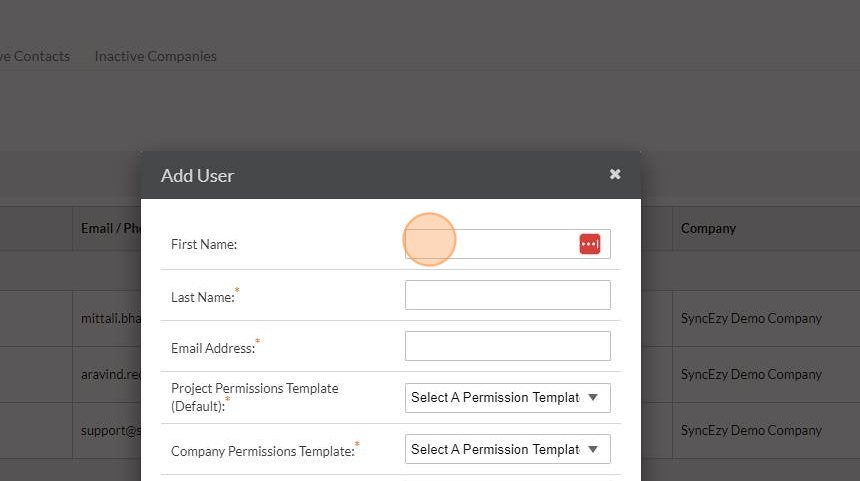Close the Add User dialog
The height and width of the screenshot is (481, 860).
pos(615,174)
